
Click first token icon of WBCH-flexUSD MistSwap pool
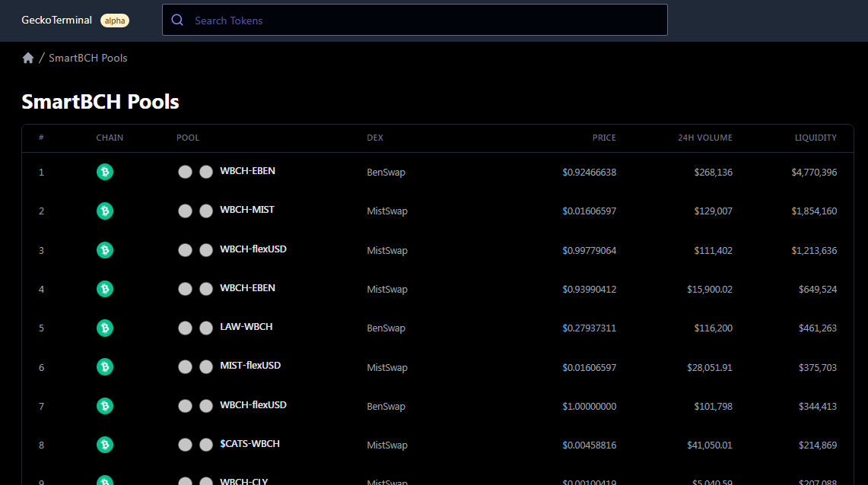pos(185,250)
